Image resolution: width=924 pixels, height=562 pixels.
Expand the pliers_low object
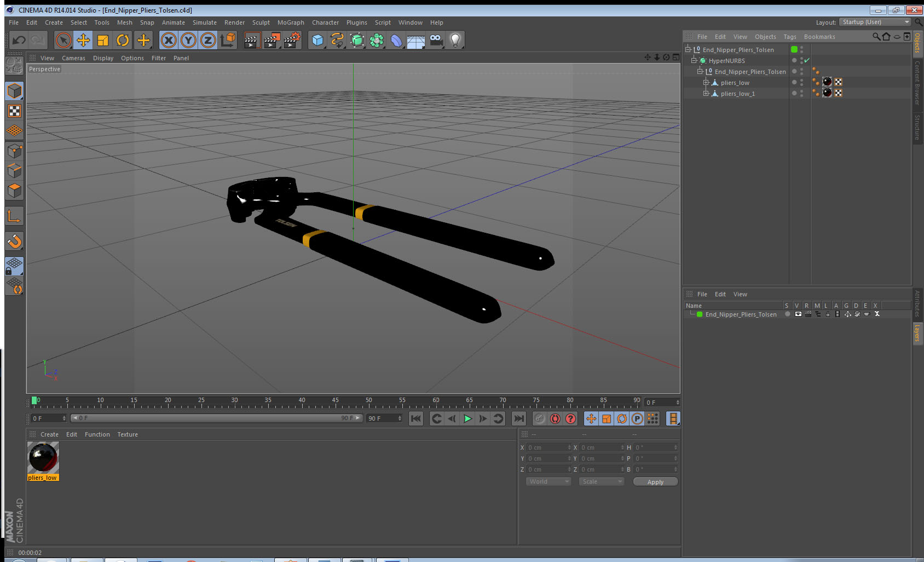(x=706, y=82)
